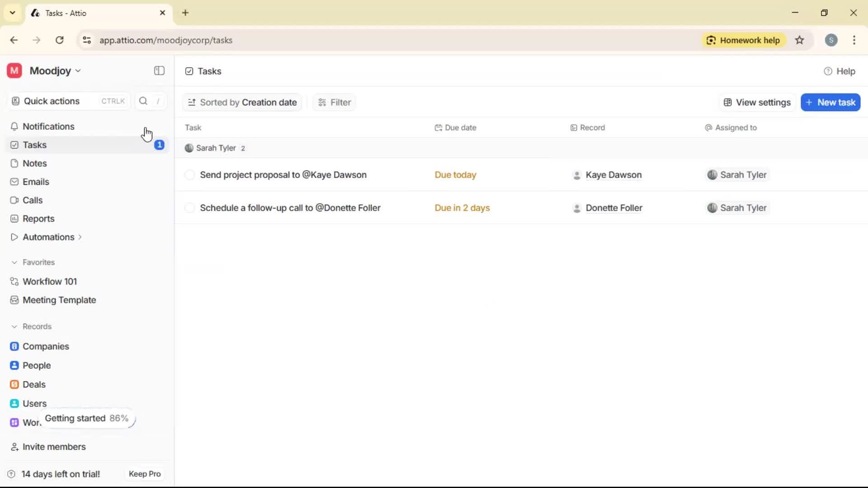Click Invite members
The height and width of the screenshot is (488, 868).
click(x=53, y=447)
